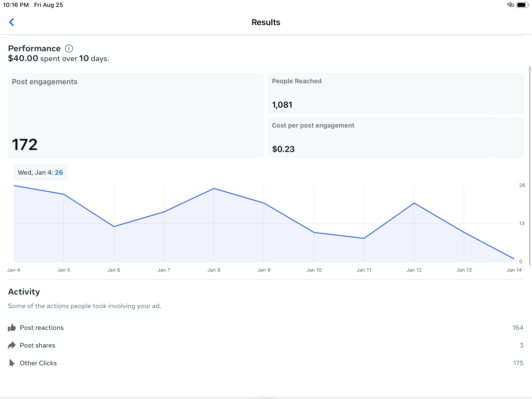Click the 'Jan 10' axis label
The image size is (532, 399).
(314, 270)
